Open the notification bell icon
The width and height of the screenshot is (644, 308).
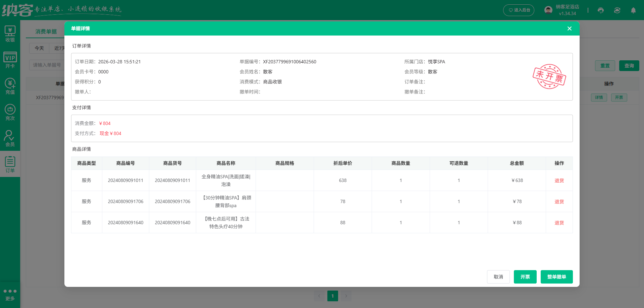(x=633, y=10)
